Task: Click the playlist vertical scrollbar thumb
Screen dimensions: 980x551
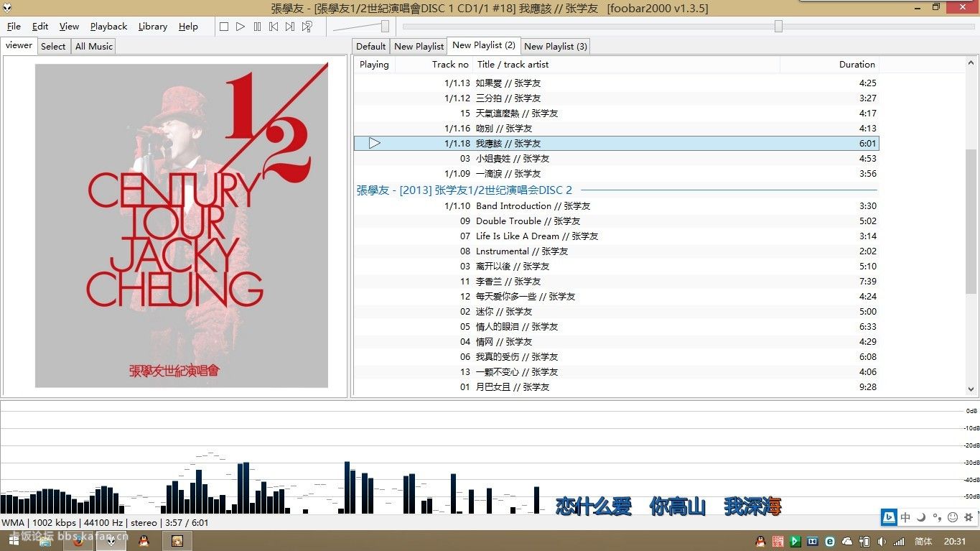Action: pyautogui.click(x=971, y=221)
